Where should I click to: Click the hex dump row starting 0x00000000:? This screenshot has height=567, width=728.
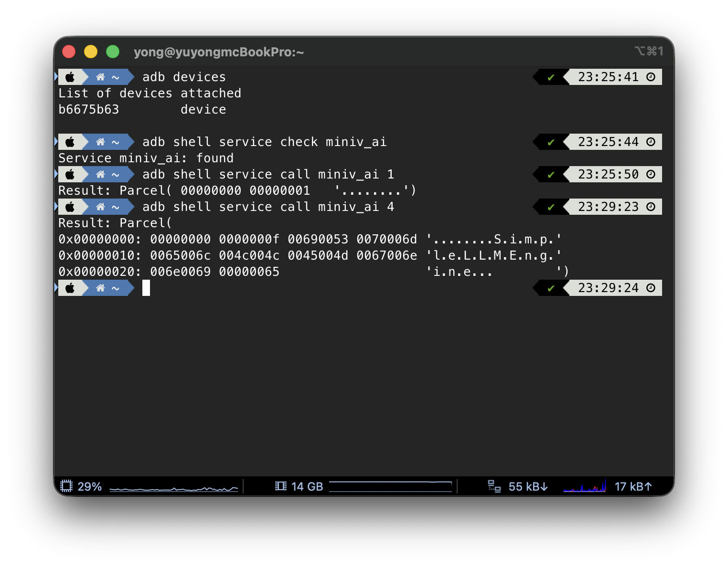pos(310,239)
